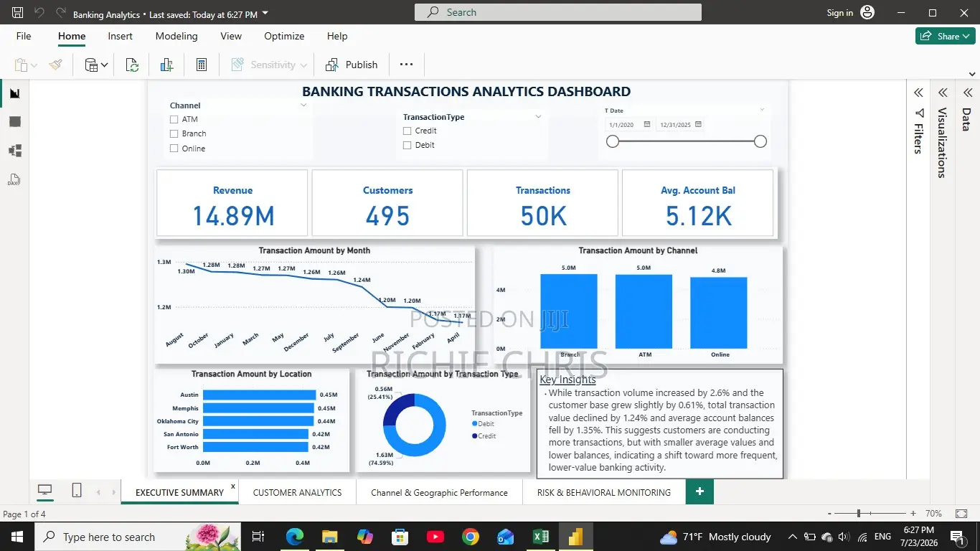Open the Optimize ribbon tab

point(284,36)
